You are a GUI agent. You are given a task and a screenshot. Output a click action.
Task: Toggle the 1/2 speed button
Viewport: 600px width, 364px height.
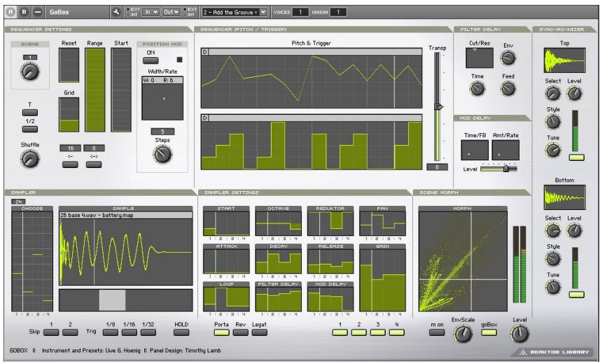30,129
